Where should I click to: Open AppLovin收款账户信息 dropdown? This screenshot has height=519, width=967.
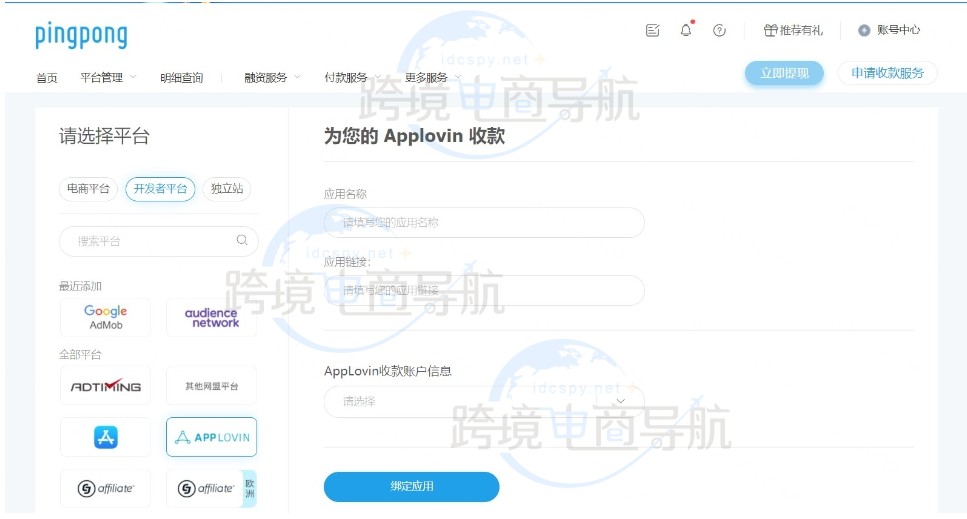(x=484, y=401)
